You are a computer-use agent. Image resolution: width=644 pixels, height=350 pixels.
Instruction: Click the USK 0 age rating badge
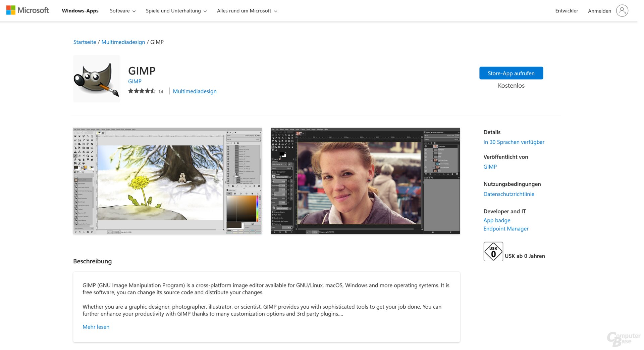point(493,252)
